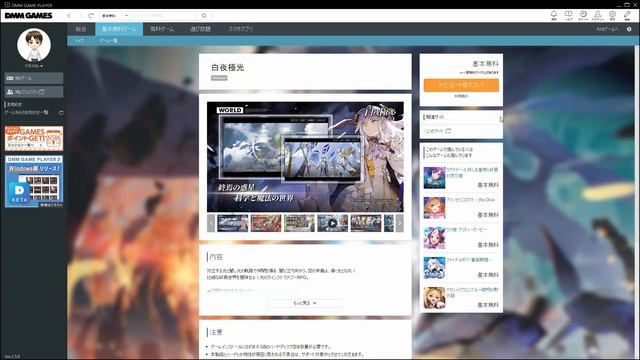The width and height of the screenshot is (640, 360).
Task: Click the search keyword input field
Action: point(164,16)
